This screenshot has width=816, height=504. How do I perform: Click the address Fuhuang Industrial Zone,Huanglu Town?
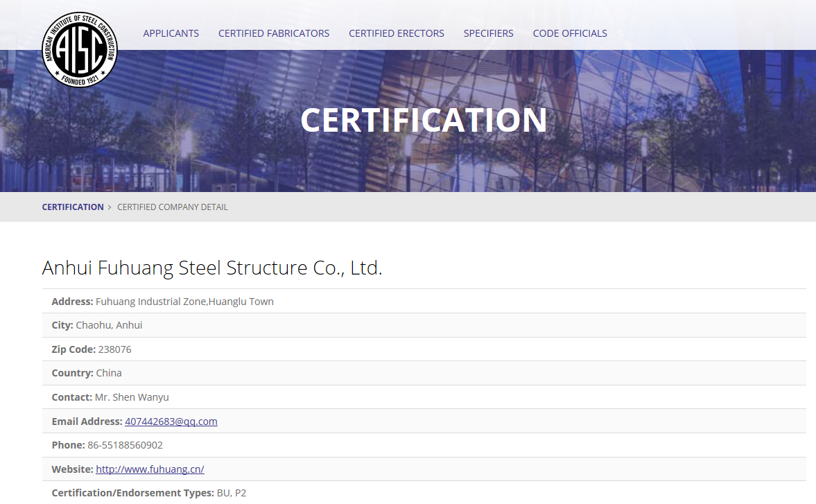click(x=184, y=302)
